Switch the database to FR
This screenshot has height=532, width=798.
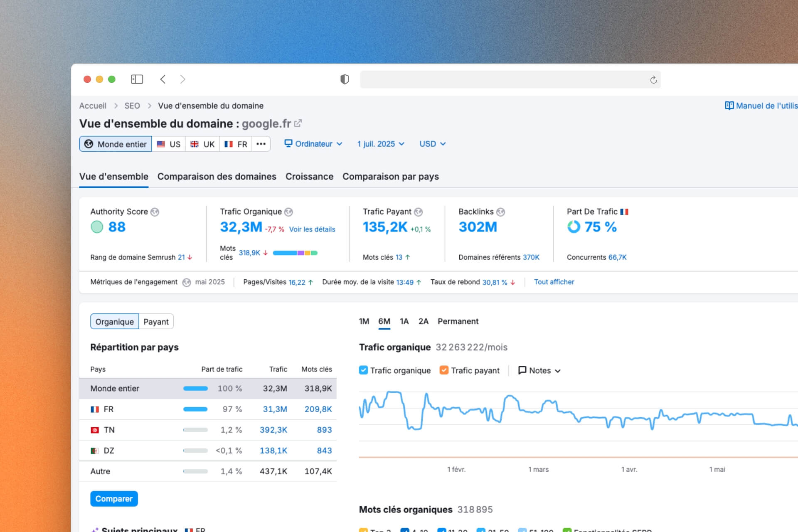pyautogui.click(x=236, y=144)
